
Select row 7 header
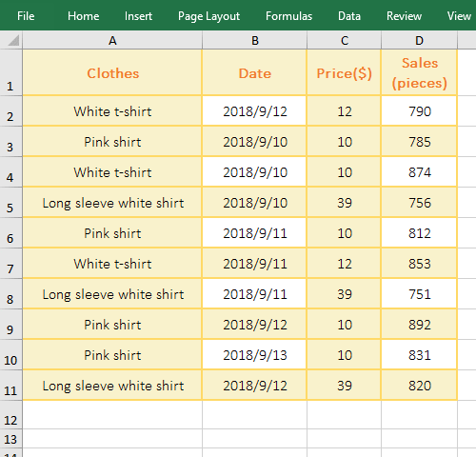click(x=11, y=264)
